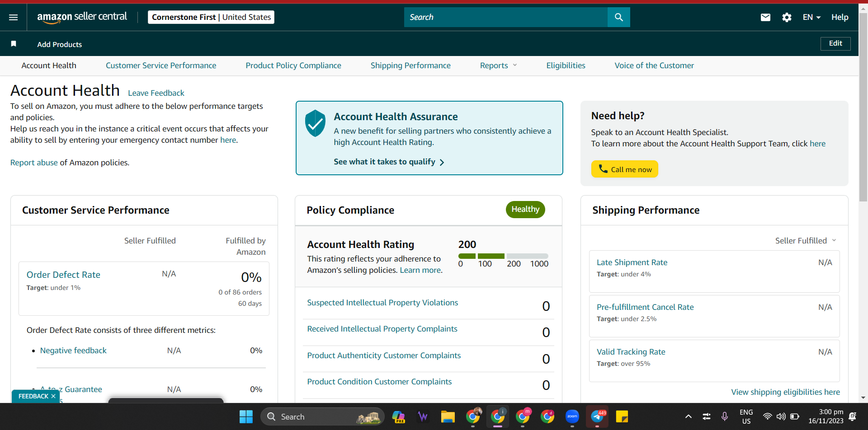Open the Report abuse link
868x430 pixels.
click(34, 163)
